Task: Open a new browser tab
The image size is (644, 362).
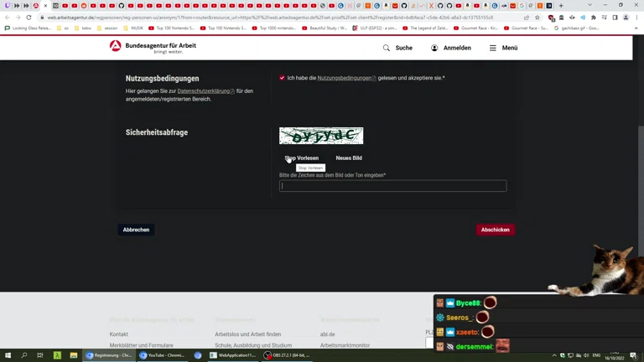Action: [x=561, y=6]
